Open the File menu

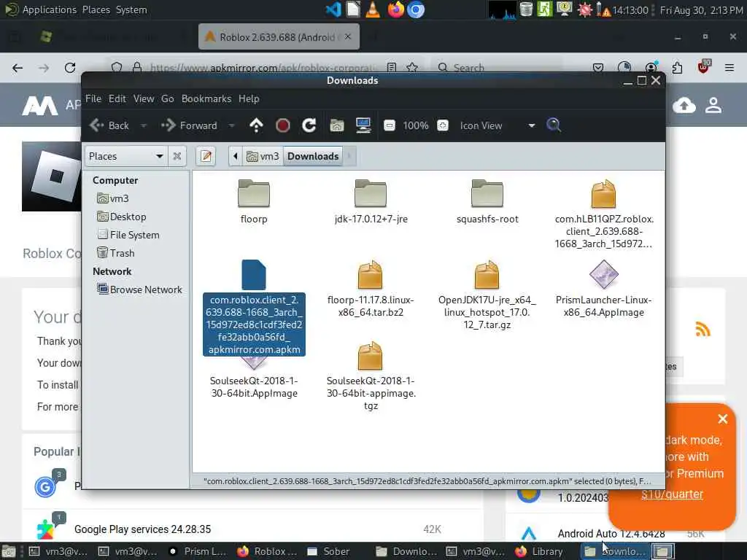coord(93,98)
